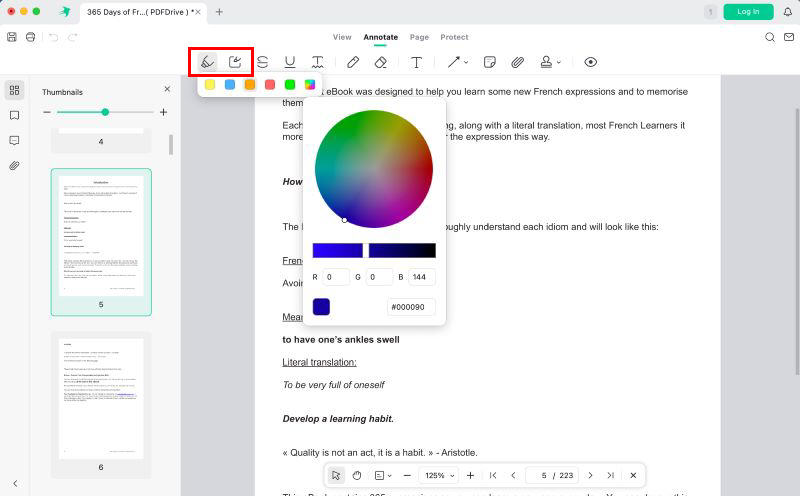Click the Undo arrow
Screen dimensions: 800x496
click(54, 37)
